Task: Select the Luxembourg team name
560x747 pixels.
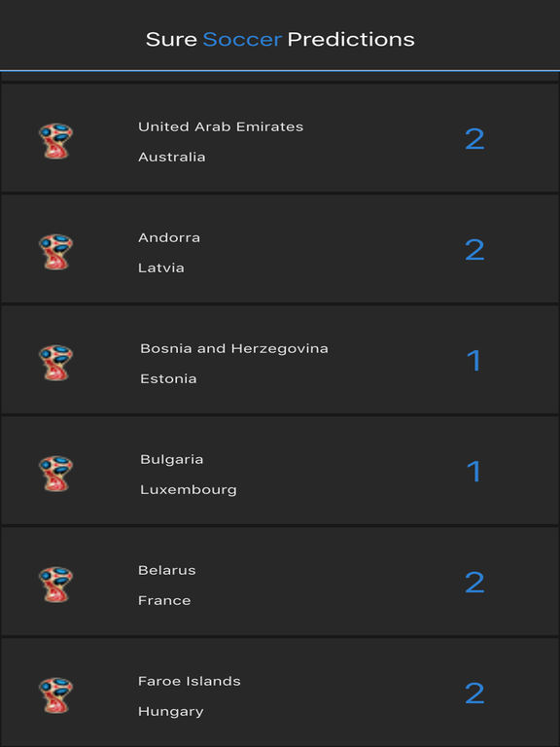Action: pyautogui.click(x=188, y=490)
